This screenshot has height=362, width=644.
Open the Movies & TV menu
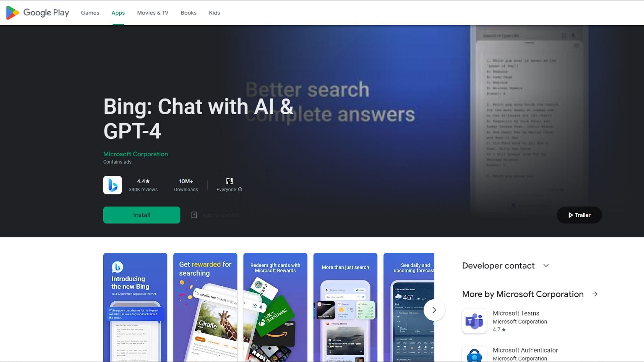(153, 12)
